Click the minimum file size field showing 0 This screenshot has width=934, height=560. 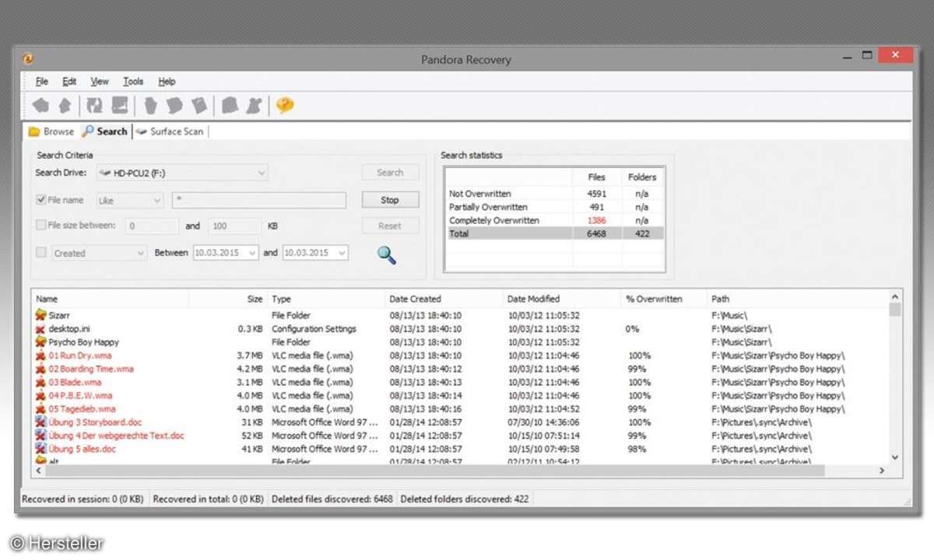152,226
